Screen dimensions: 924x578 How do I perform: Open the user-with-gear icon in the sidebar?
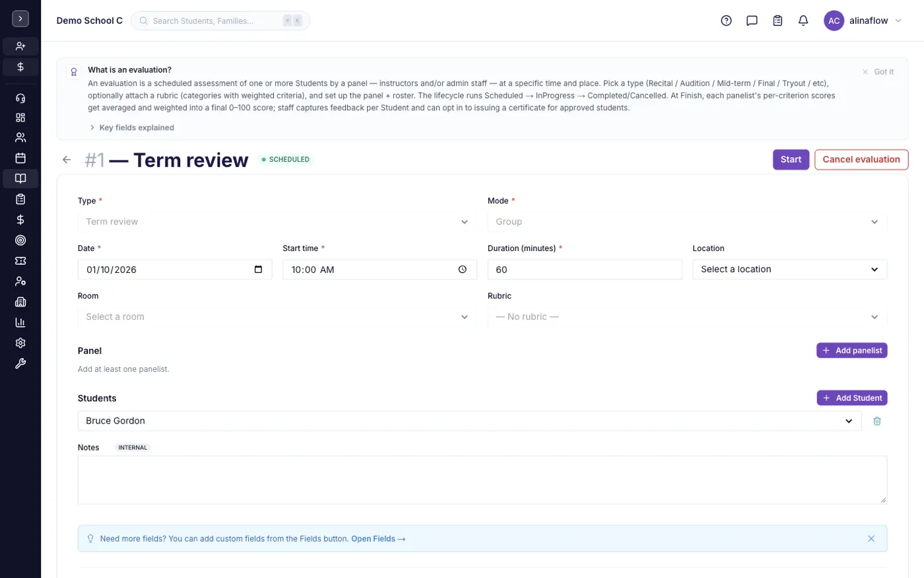click(x=20, y=281)
